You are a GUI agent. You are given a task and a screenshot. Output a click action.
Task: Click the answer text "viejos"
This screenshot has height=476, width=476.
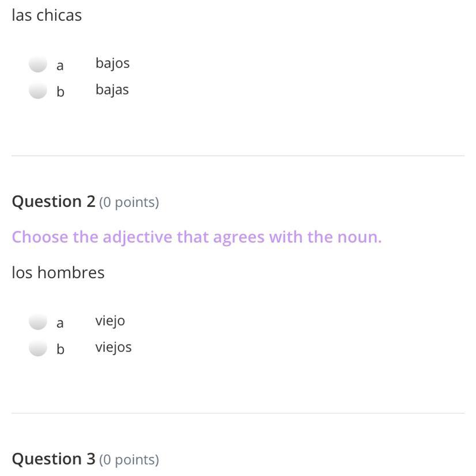[114, 347]
